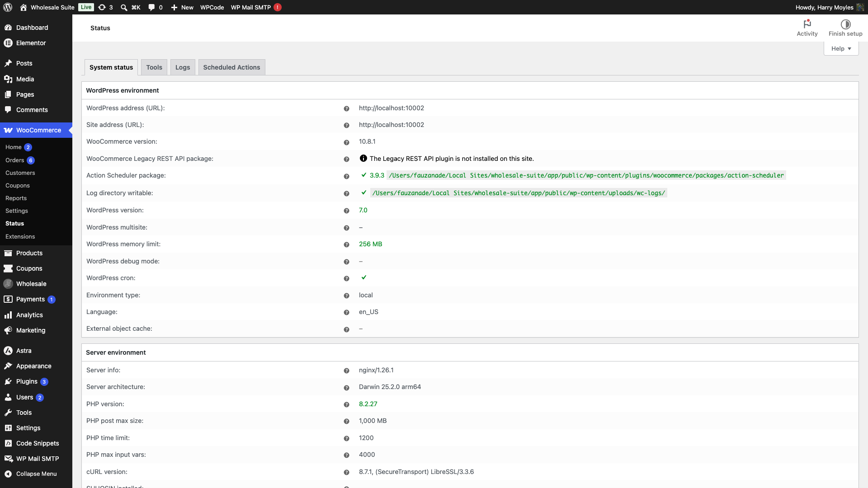Click the user avatar next to Harry Moyles
Viewport: 868px width, 488px height.
coord(860,7)
